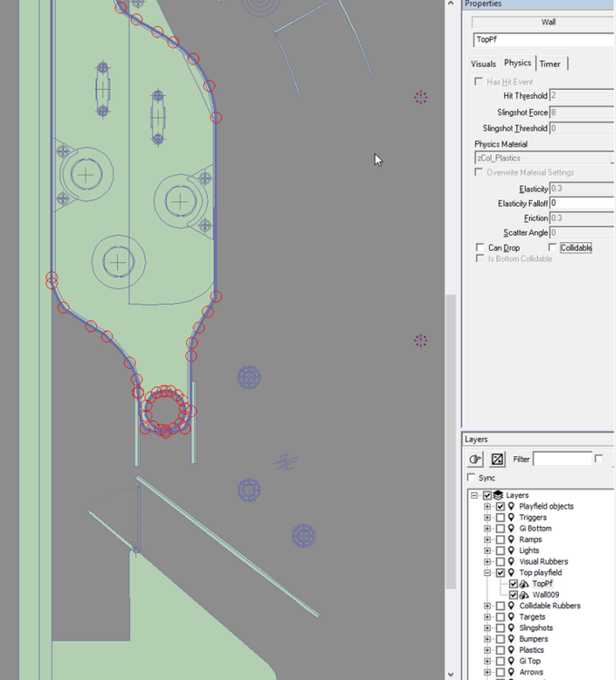This screenshot has width=616, height=680.
Task: Tick the checkbox right of Filter field
Action: coord(599,459)
